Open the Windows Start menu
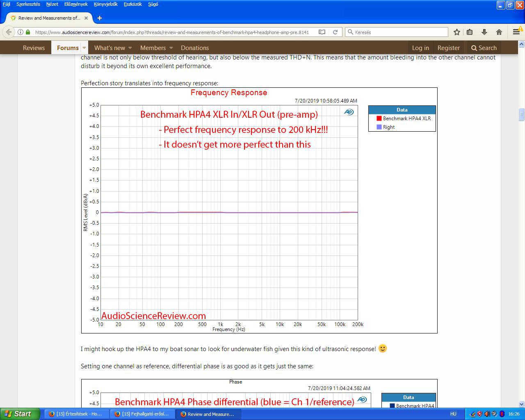Image resolution: width=525 pixels, height=420 pixels. pyautogui.click(x=20, y=414)
